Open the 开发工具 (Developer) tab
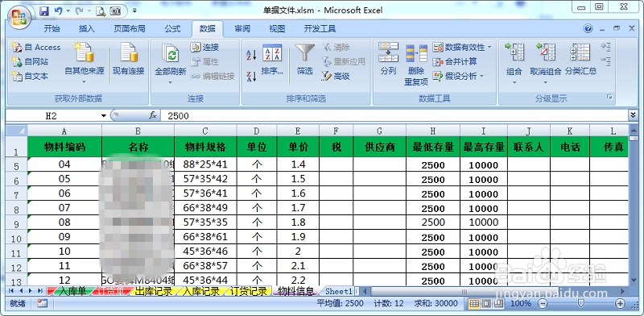This screenshot has width=644, height=316. coord(320,29)
